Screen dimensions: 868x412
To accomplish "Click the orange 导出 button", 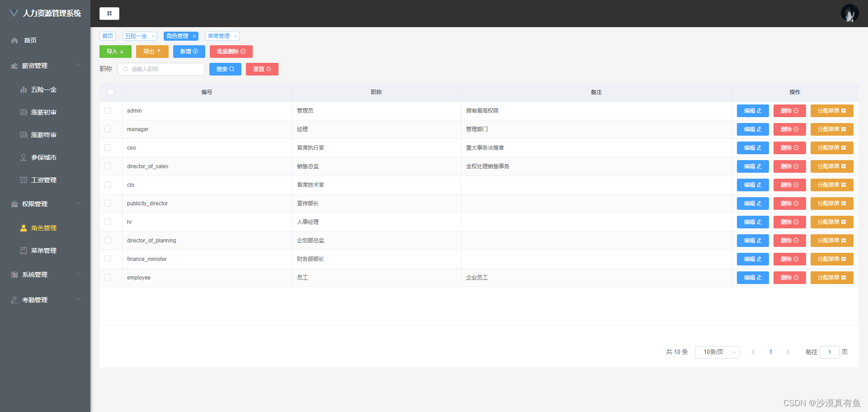I will 152,52.
